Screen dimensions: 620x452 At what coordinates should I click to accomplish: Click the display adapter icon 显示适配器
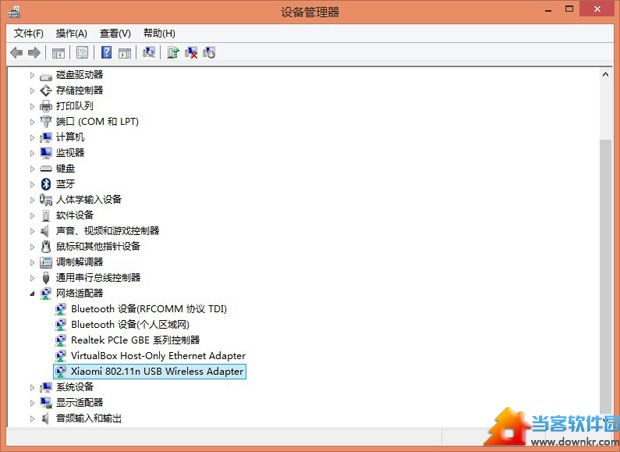[46, 403]
